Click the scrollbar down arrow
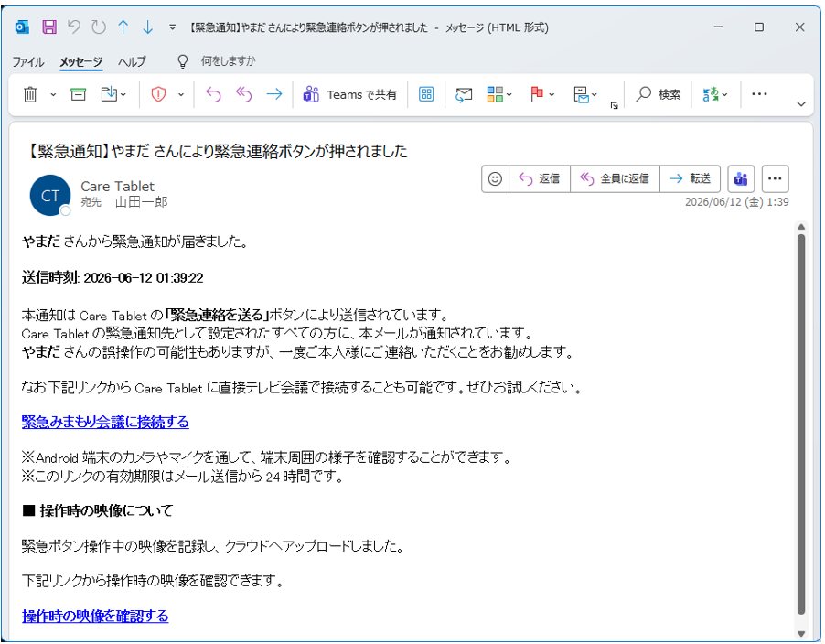 click(x=801, y=633)
